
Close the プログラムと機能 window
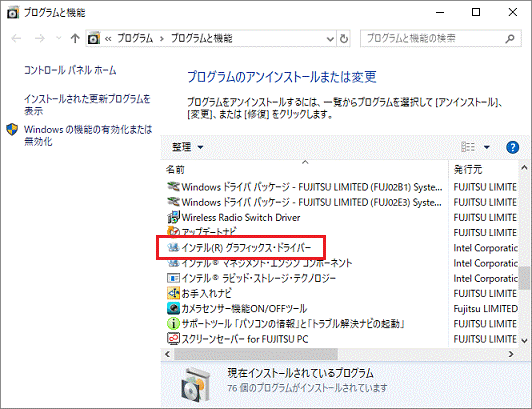(x=513, y=13)
